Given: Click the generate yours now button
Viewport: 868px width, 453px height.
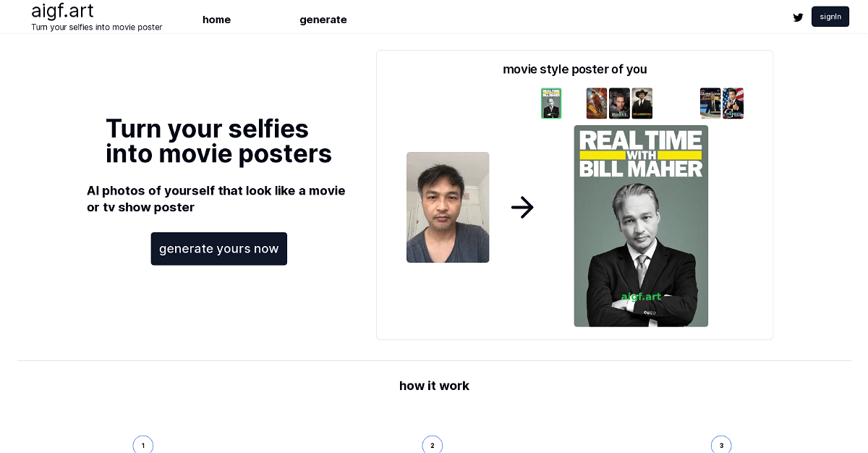Looking at the screenshot, I should pos(218,249).
